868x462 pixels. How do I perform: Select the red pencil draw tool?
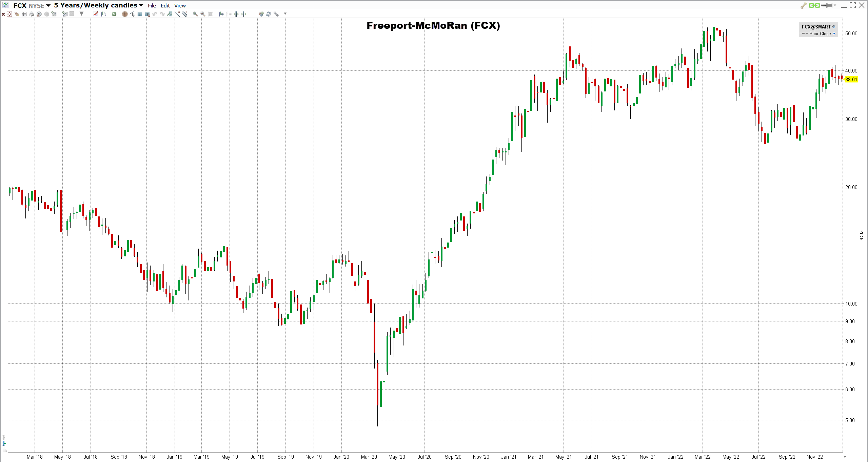[x=96, y=14]
